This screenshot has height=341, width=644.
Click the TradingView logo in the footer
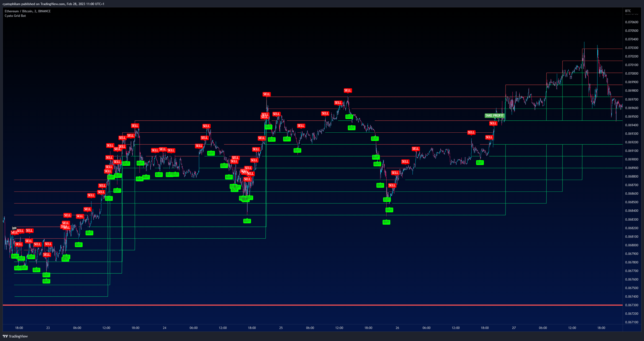point(15,336)
